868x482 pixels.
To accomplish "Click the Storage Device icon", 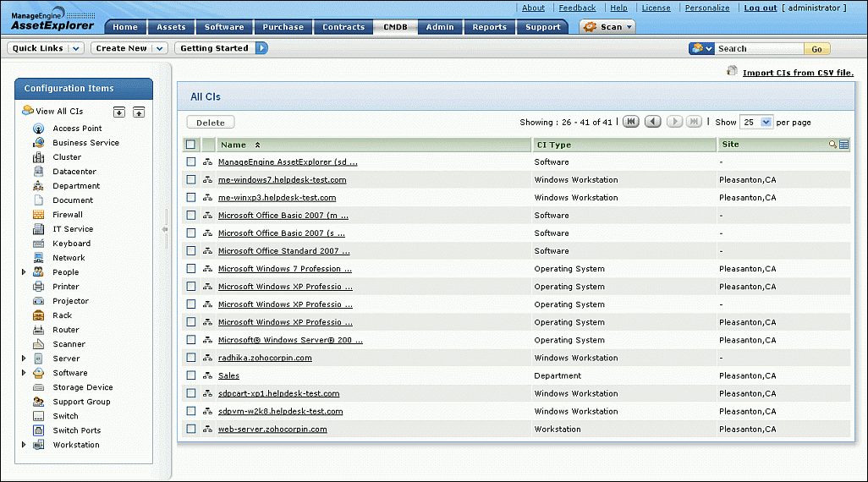I will pyautogui.click(x=38, y=387).
